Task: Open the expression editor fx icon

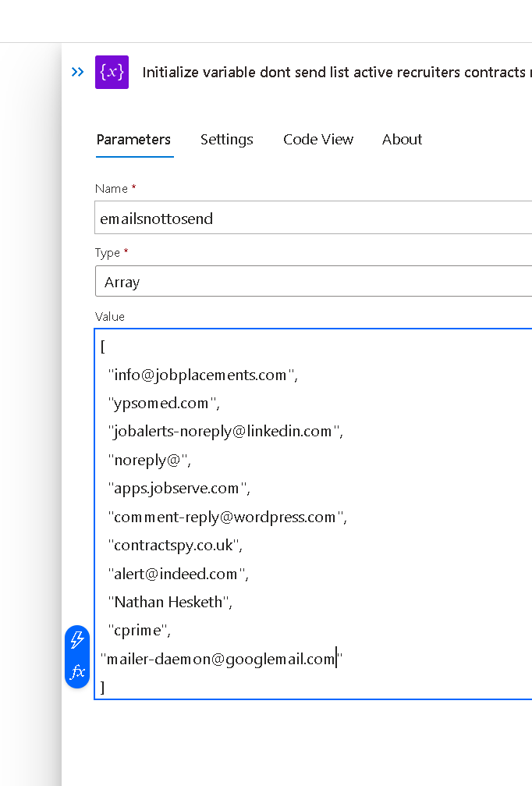Action: point(77,671)
